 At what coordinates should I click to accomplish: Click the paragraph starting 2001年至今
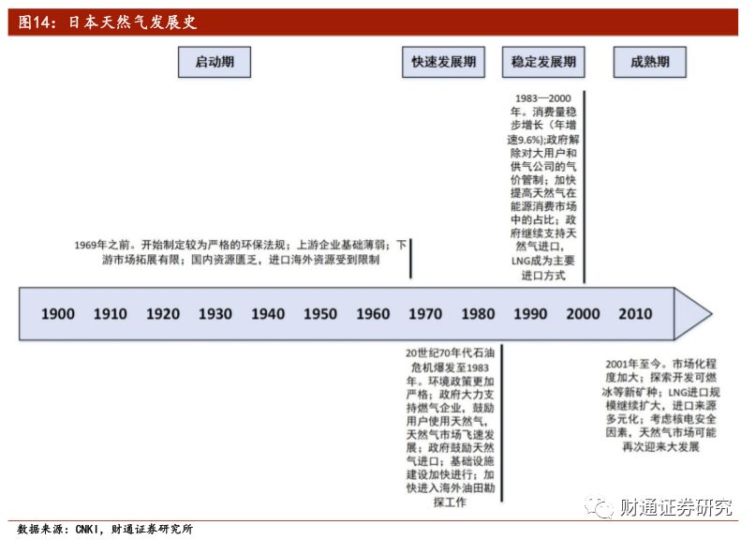(661, 405)
